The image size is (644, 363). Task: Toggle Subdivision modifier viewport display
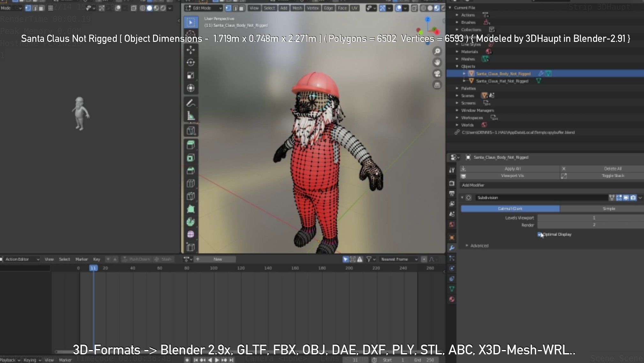click(626, 198)
